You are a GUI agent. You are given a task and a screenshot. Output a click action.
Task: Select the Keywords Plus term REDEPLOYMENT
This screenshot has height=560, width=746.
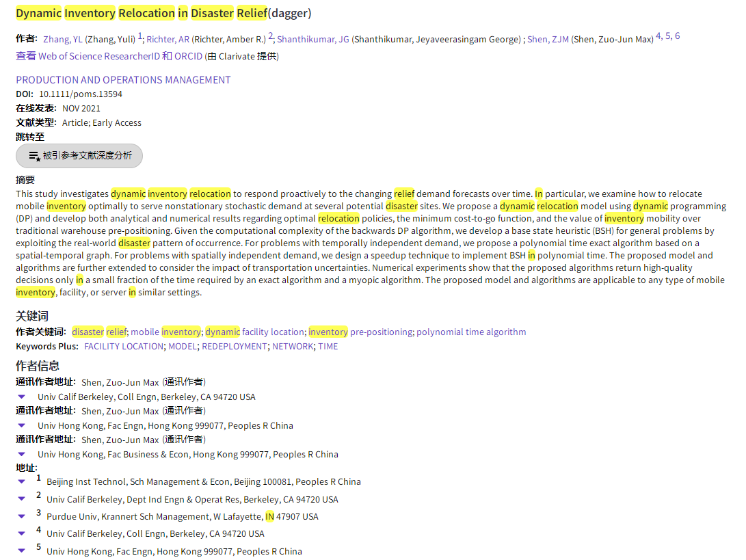click(234, 347)
